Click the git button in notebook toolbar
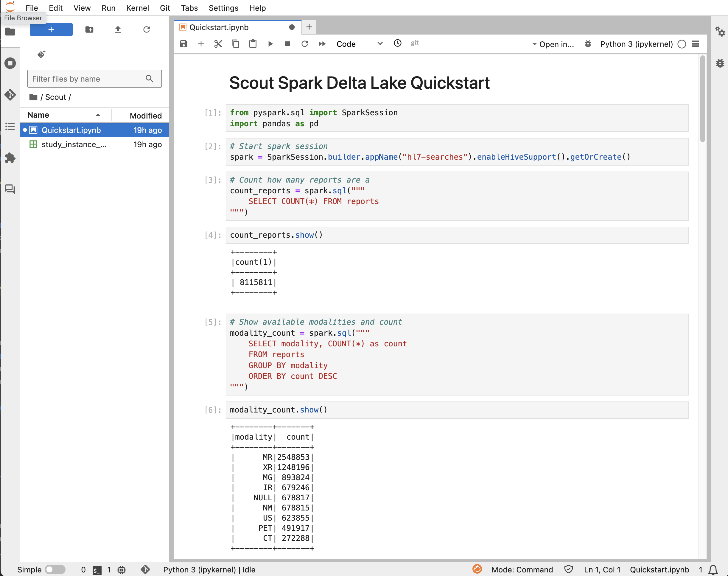Screen dimensions: 728x576 click(415, 43)
